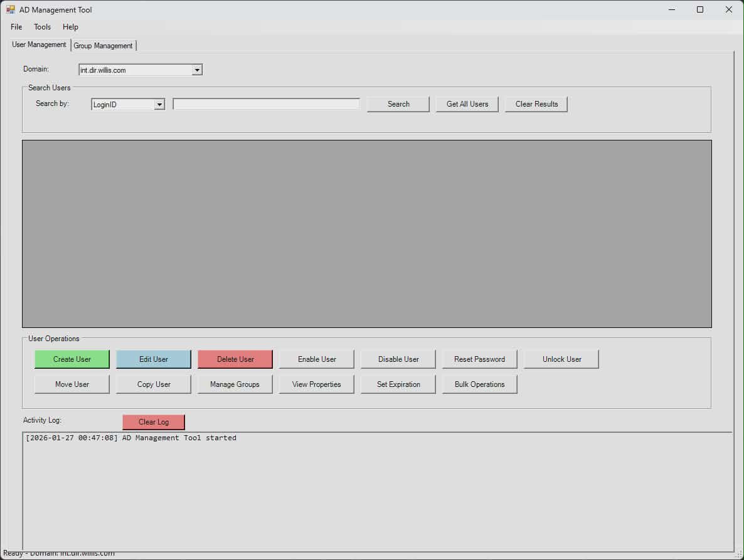The width and height of the screenshot is (744, 560).
Task: Open the File menu
Action: pos(16,27)
